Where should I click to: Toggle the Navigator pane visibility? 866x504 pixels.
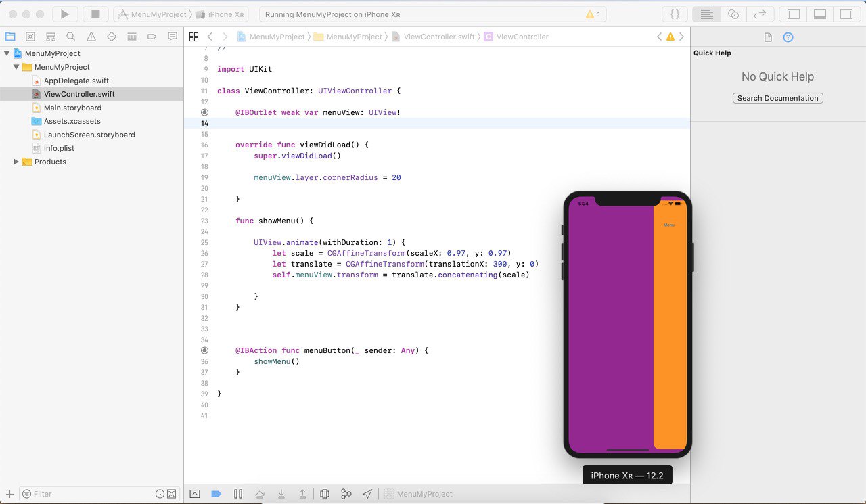tap(794, 14)
